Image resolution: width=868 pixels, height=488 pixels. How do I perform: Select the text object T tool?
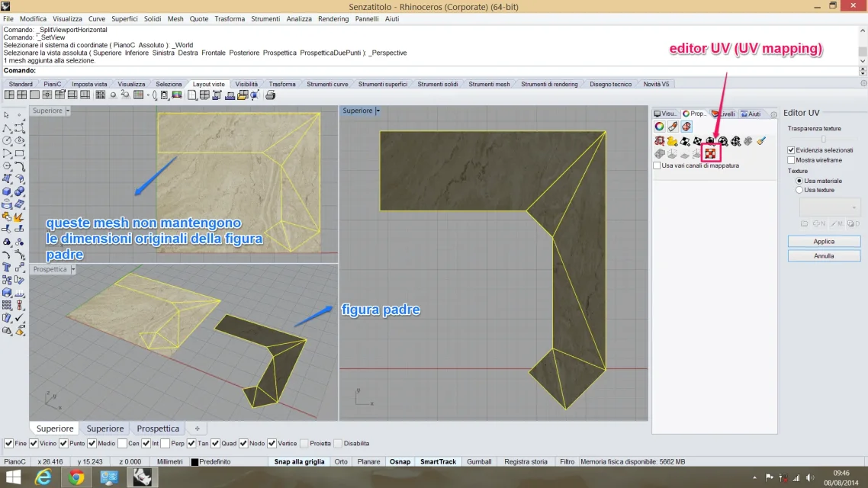7,267
